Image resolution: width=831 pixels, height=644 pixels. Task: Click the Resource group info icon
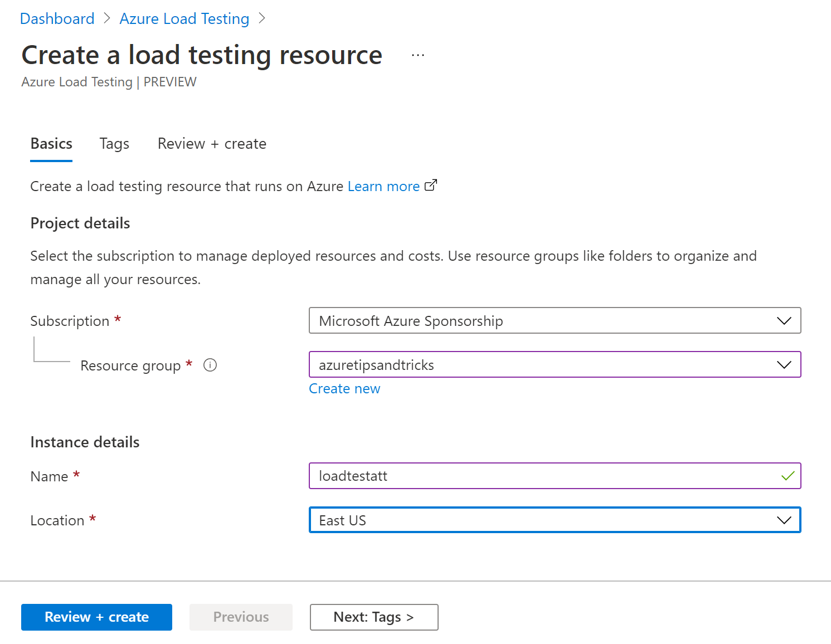tap(210, 365)
